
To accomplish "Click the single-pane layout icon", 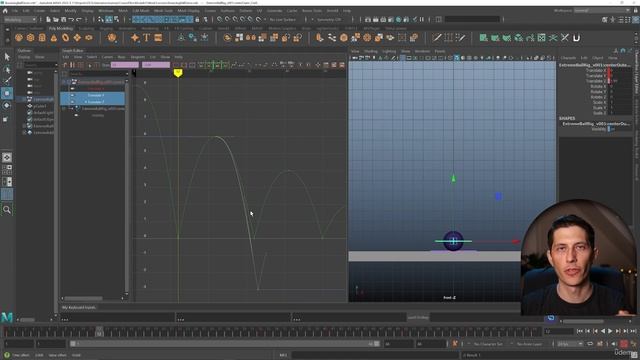I will (7, 158).
